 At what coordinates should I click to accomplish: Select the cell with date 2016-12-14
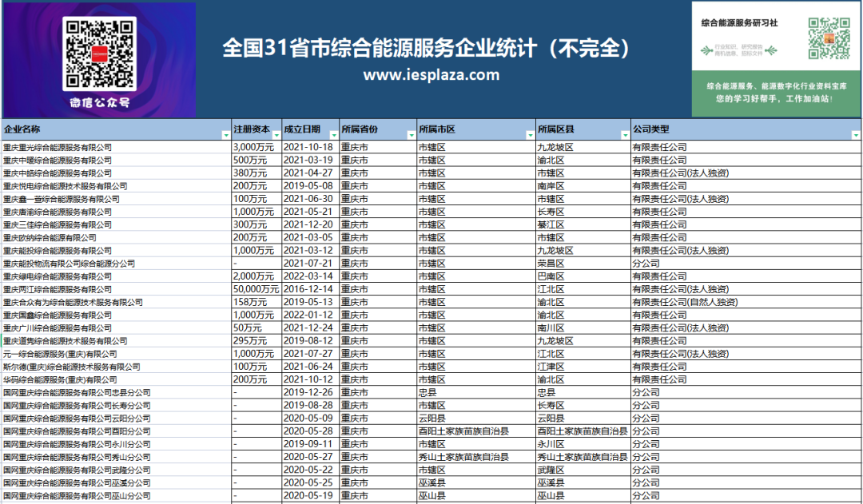pyautogui.click(x=308, y=289)
